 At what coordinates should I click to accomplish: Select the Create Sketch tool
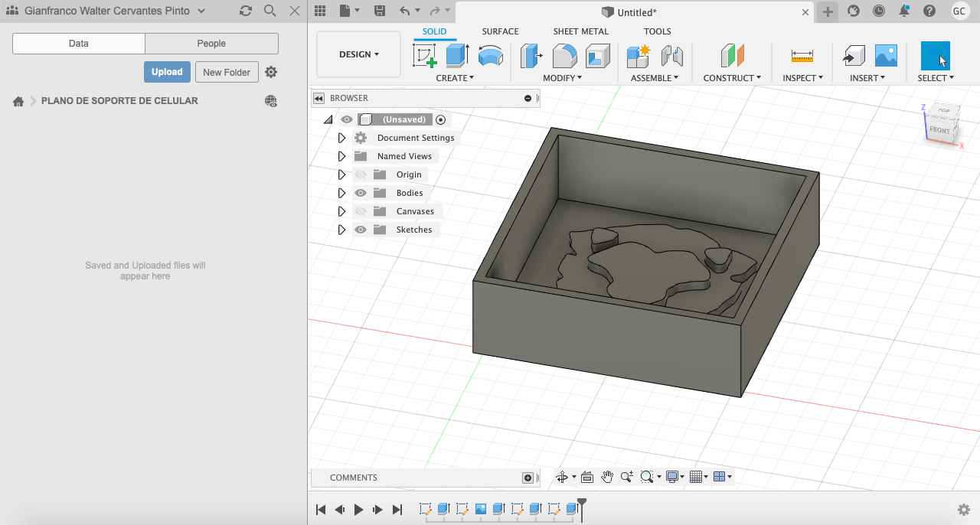(425, 56)
